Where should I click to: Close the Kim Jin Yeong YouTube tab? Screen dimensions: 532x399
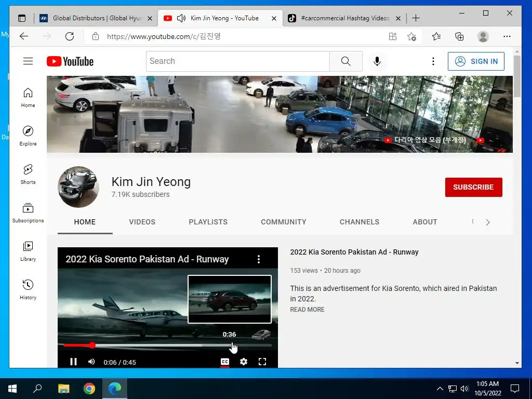pyautogui.click(x=274, y=18)
